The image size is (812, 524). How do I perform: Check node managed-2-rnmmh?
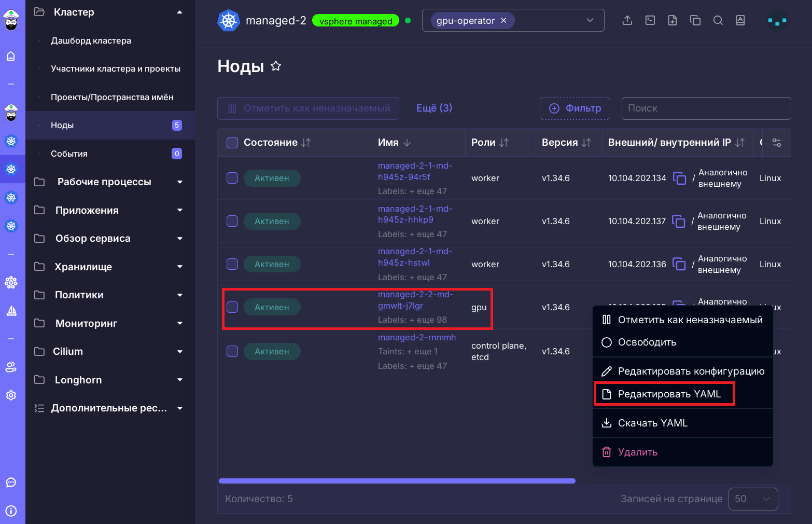tap(232, 351)
